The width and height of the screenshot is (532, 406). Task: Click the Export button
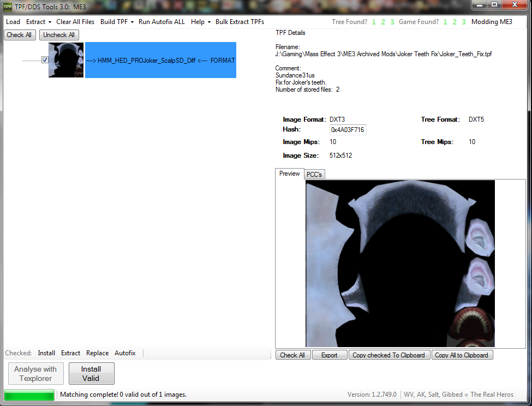point(330,355)
